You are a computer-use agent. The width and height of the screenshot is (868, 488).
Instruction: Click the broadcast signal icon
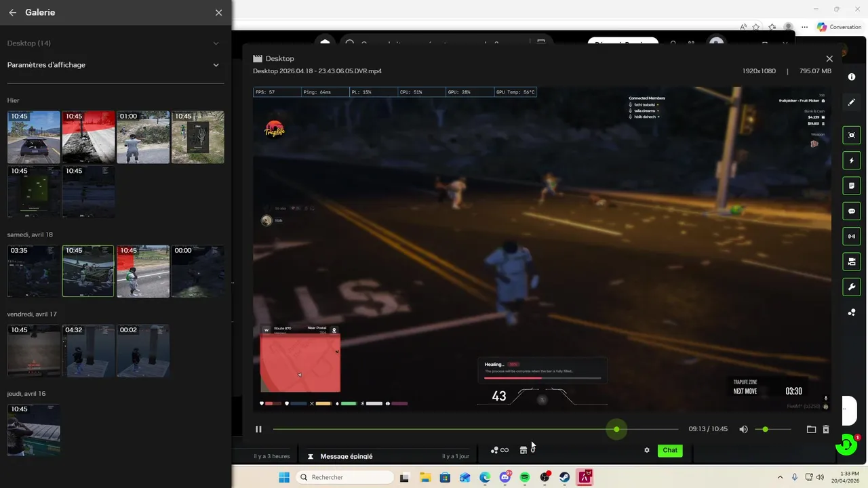pos(852,237)
